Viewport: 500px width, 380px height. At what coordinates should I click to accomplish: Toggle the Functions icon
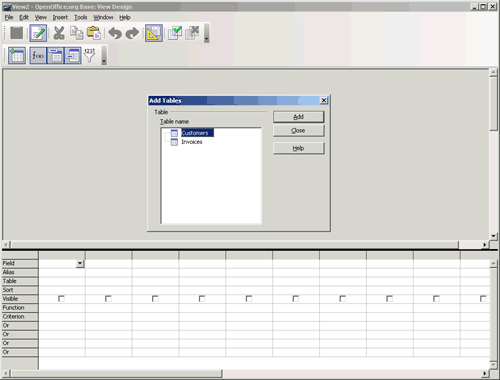tap(38, 55)
